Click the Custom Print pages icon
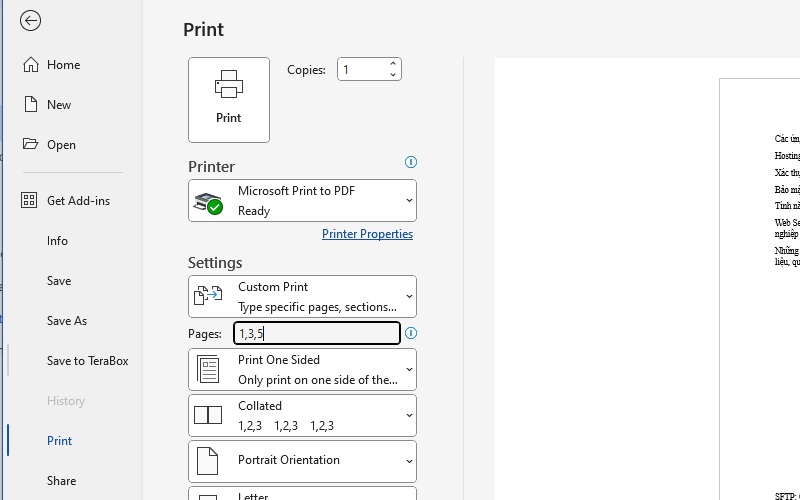This screenshot has height=500, width=801. coord(208,295)
